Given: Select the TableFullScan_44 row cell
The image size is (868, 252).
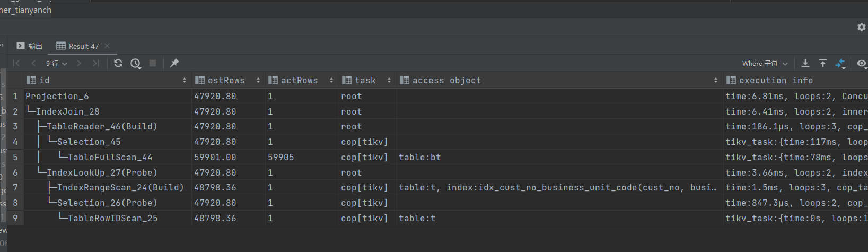Looking at the screenshot, I should tap(110, 157).
